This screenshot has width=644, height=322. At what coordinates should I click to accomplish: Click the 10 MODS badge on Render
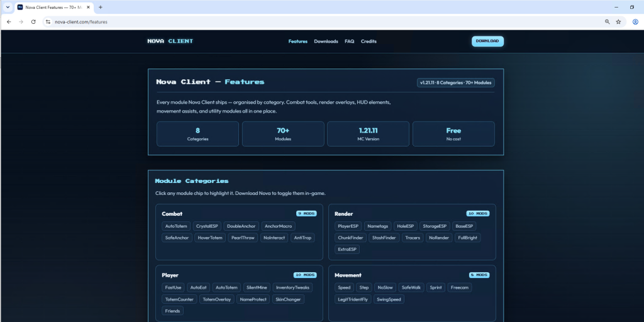[x=478, y=214]
